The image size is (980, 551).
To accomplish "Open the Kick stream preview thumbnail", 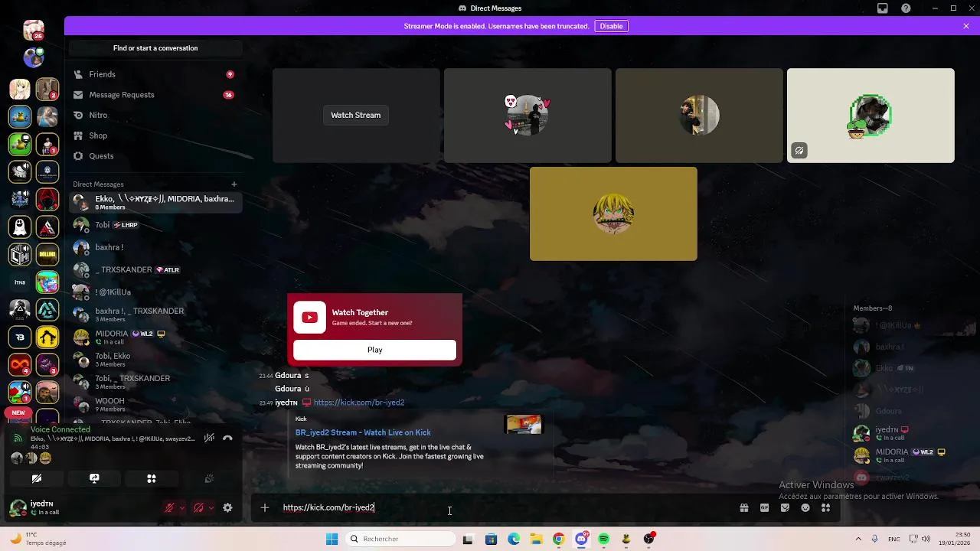I will click(524, 424).
